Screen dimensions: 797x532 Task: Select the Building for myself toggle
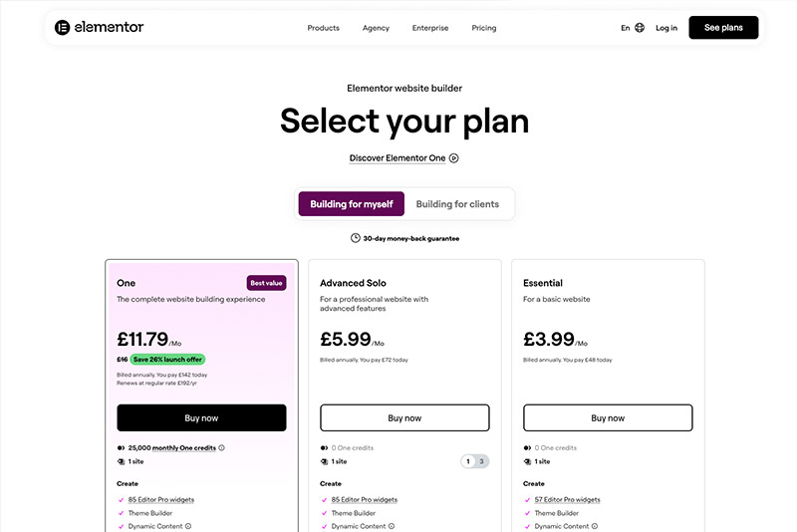click(352, 204)
